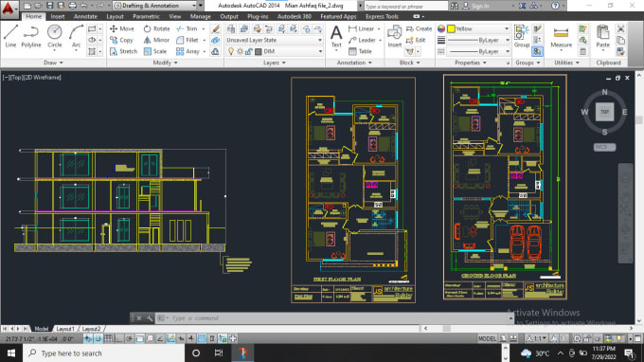The width and height of the screenshot is (644, 362).
Task: Click the ViewCube TOP face
Action: pos(604,112)
